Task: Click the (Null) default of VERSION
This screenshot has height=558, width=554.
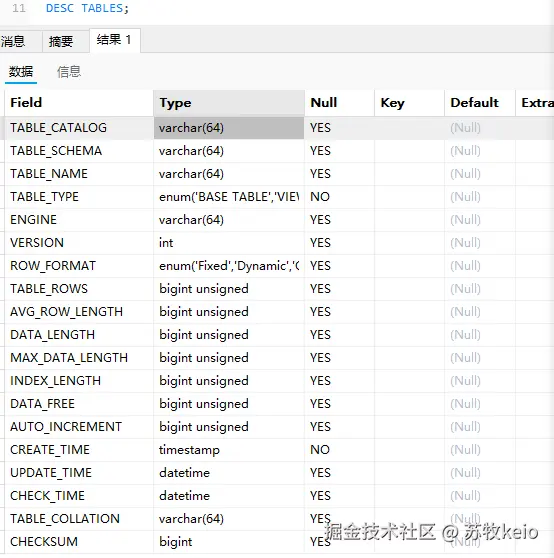Action: 480,243
